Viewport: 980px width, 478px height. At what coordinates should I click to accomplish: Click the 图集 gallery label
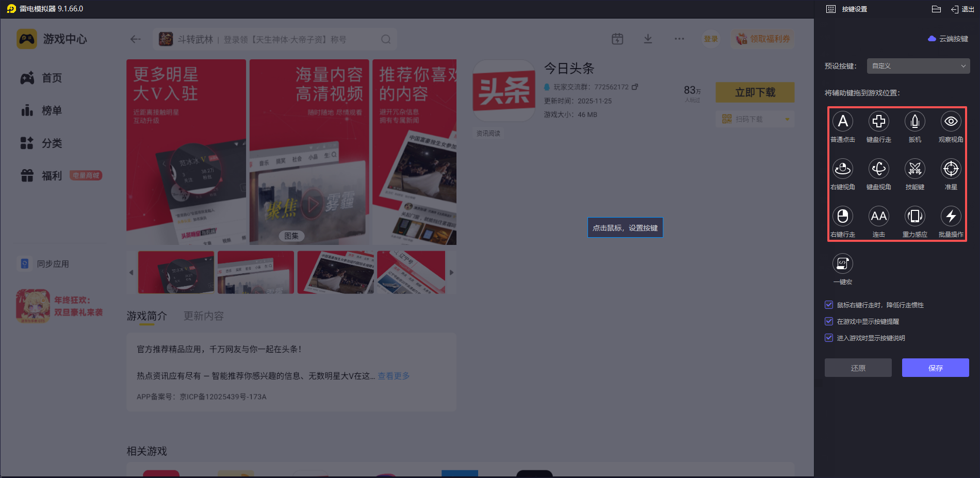point(291,236)
